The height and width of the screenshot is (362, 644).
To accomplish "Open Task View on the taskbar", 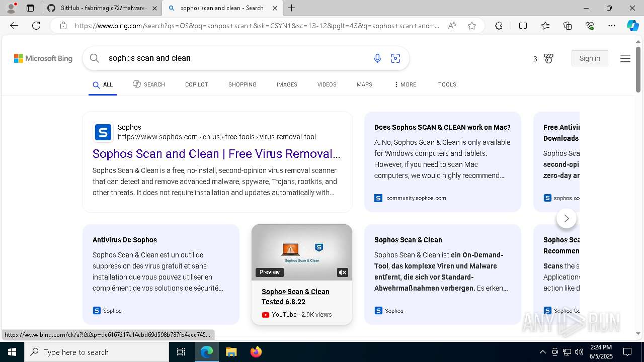I will point(181,352).
